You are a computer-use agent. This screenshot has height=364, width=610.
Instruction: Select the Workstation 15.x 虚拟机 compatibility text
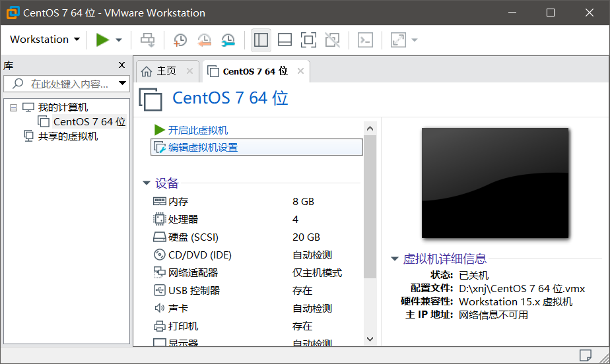tap(516, 302)
